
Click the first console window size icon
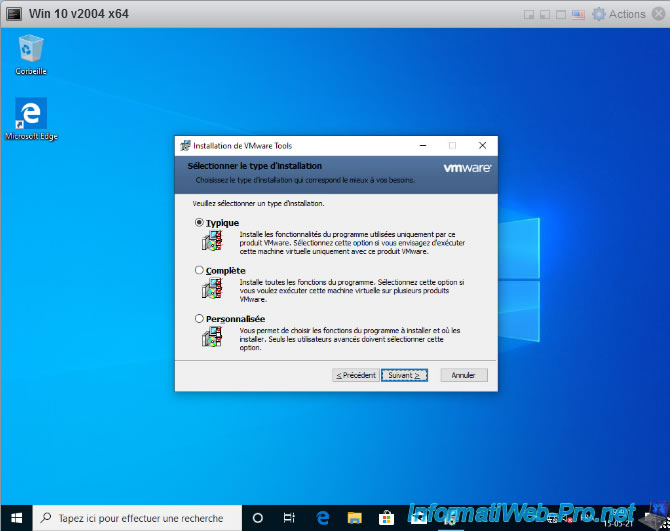click(x=529, y=15)
